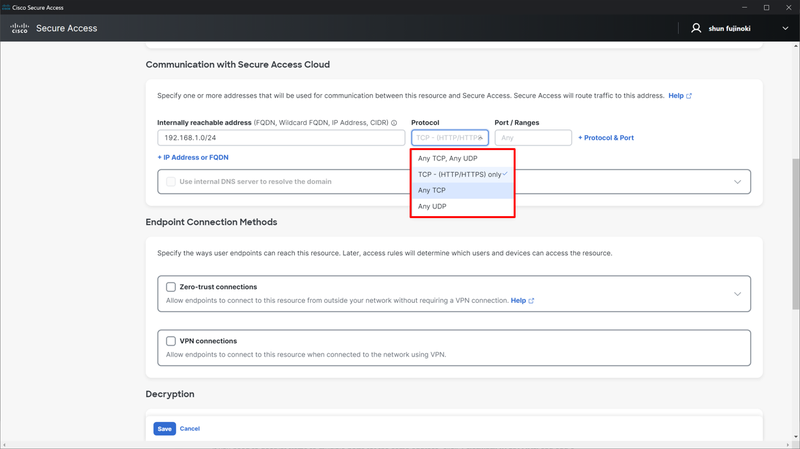Click the Endpoint Connection Methods heading
This screenshot has height=449, width=800.
point(211,222)
